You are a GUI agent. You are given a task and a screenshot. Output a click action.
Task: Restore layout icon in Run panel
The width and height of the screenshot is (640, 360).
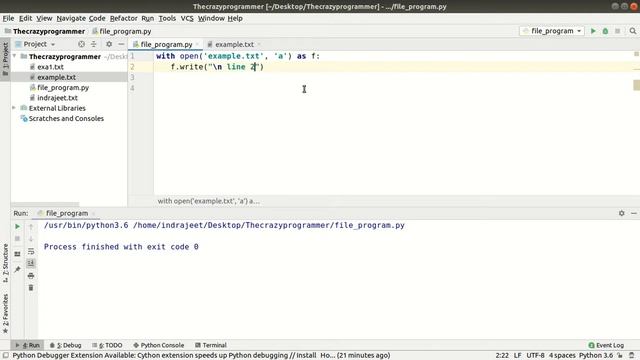click(18, 254)
